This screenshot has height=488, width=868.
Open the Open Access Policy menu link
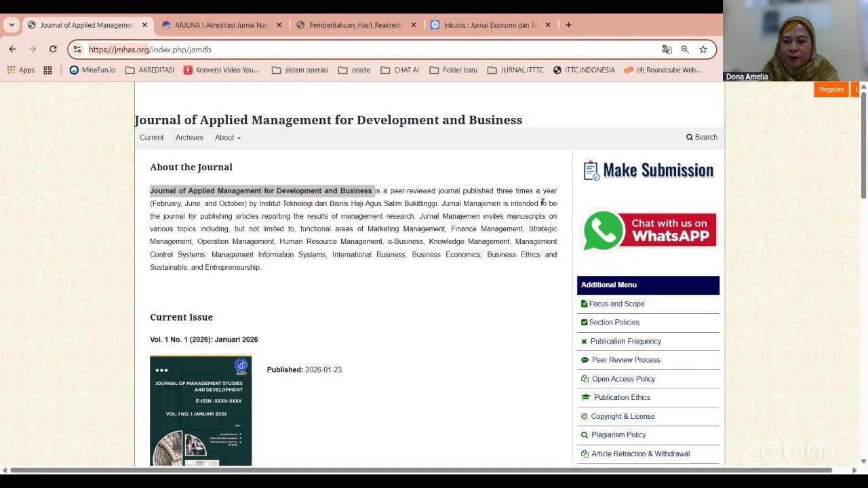[x=623, y=379]
